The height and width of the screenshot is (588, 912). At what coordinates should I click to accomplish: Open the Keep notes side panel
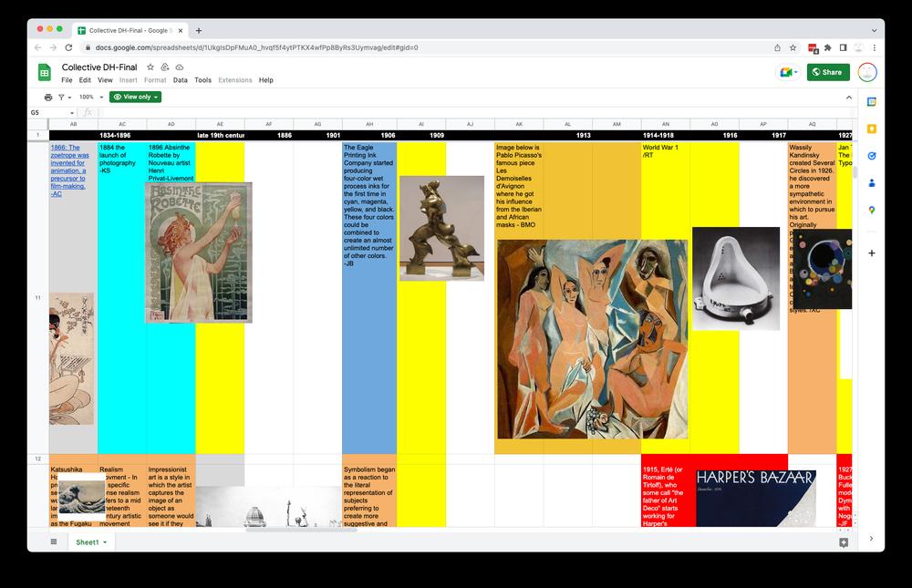coord(871,129)
